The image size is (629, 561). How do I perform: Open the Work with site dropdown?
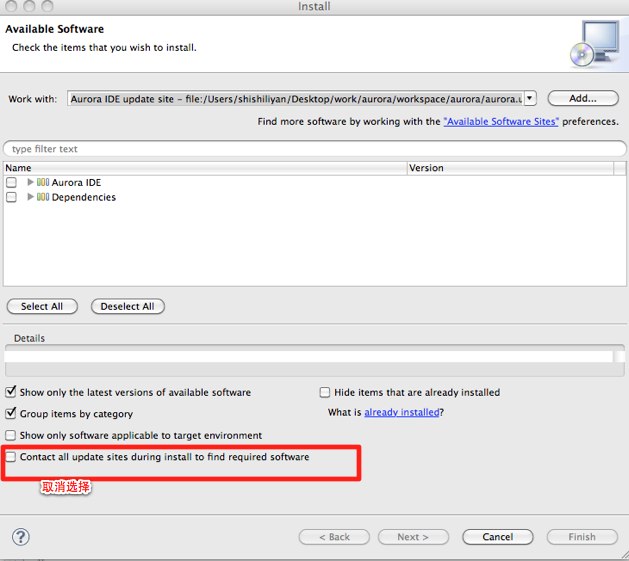click(x=529, y=99)
